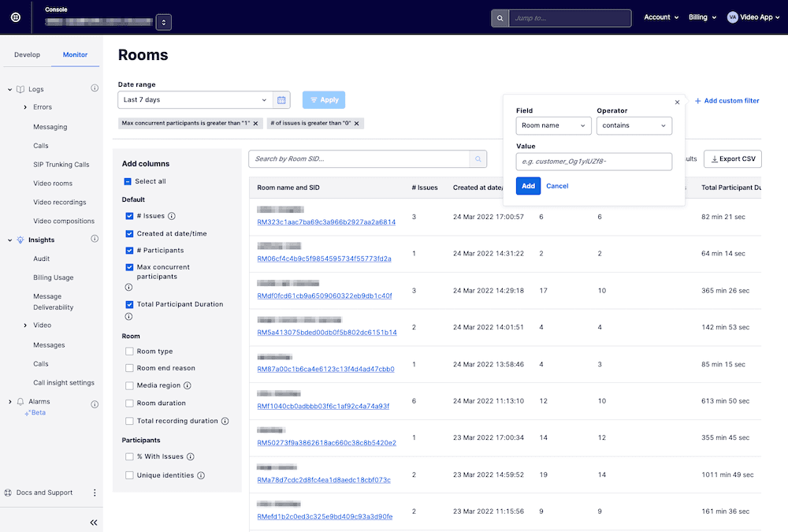Click the Export CSV button
Image resolution: width=788 pixels, height=532 pixels.
click(732, 158)
